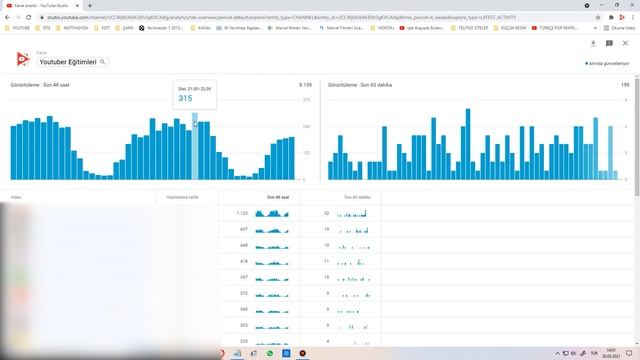Sort by Son 60 dakika column

[x=357, y=197]
